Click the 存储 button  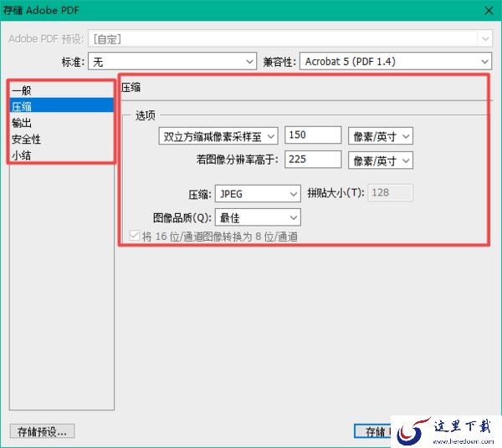point(372,431)
